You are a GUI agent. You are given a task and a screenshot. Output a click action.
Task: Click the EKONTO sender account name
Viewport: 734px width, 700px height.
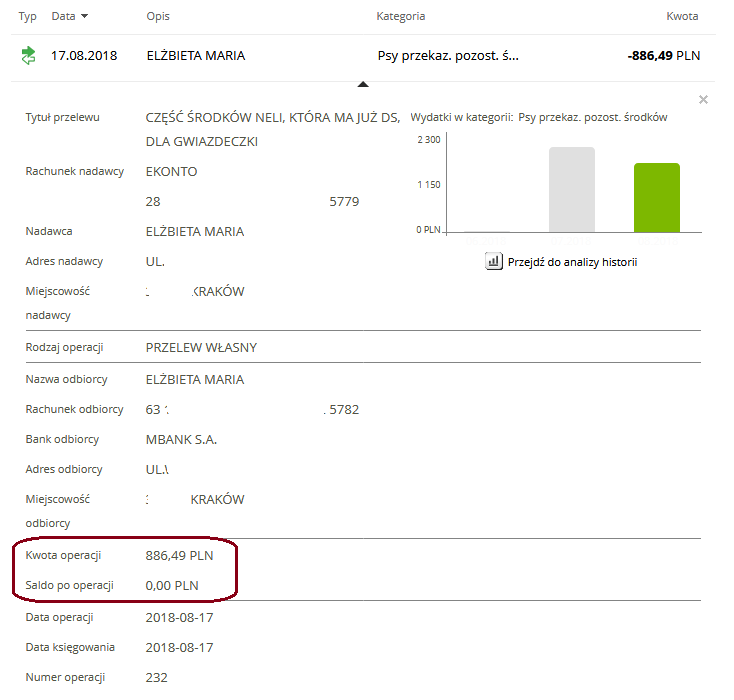171,172
